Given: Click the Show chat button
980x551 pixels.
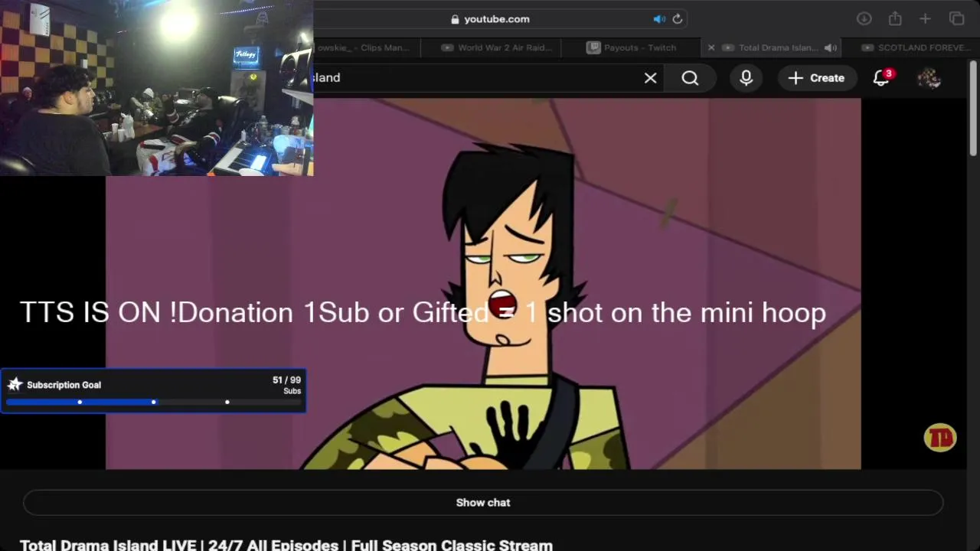Looking at the screenshot, I should [x=483, y=503].
